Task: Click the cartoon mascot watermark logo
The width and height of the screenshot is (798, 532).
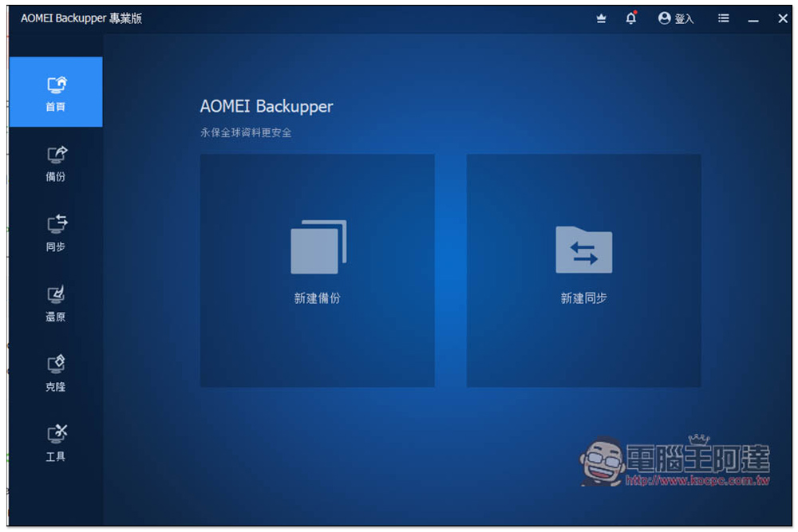Action: click(x=600, y=461)
